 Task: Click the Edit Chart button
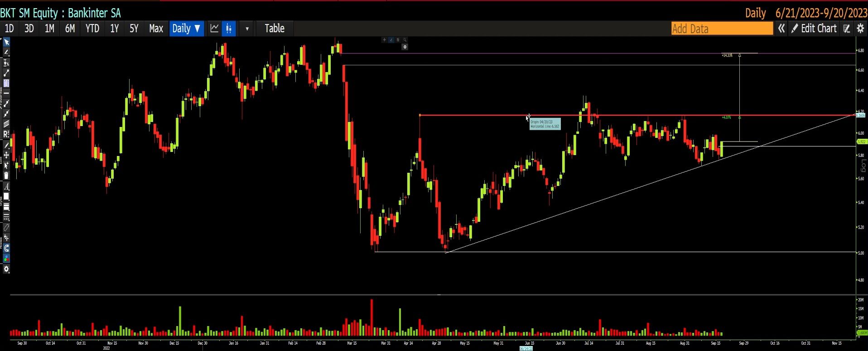tap(814, 29)
